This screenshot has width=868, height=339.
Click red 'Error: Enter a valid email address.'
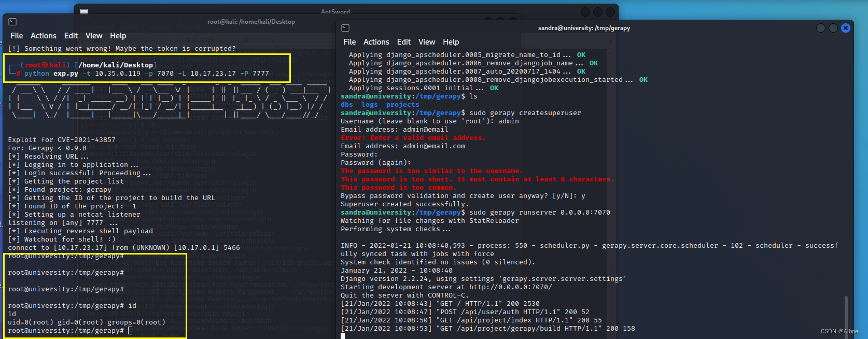click(413, 138)
